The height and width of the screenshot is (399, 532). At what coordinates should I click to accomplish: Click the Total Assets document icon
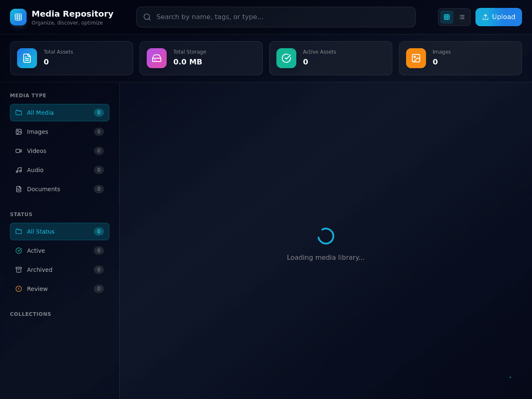pyautogui.click(x=27, y=58)
